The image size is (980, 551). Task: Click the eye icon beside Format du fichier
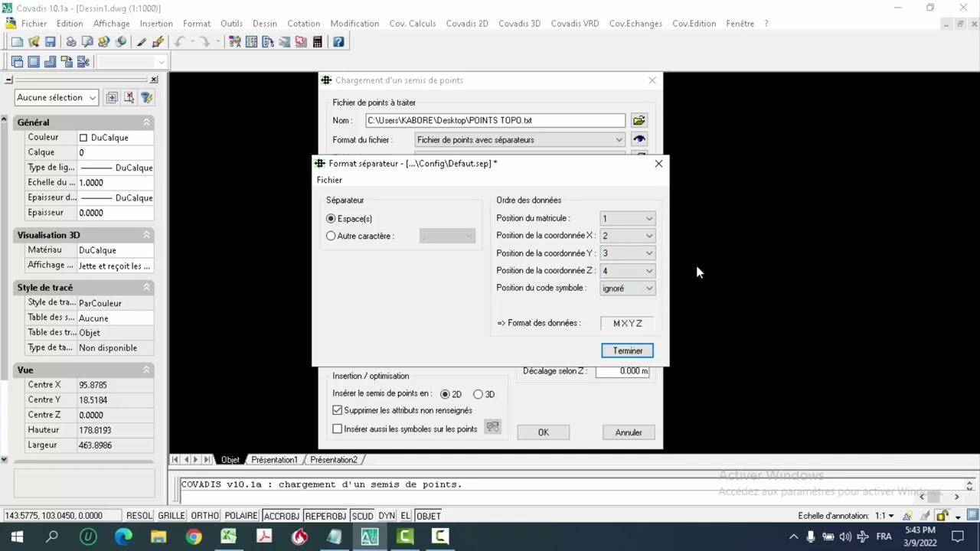pos(639,139)
